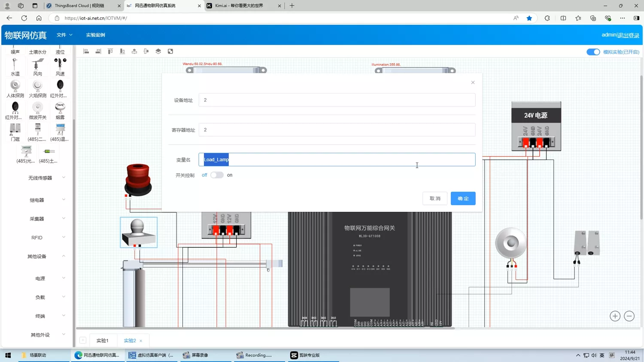Open the 文件 dropdown menu
This screenshot has height=362, width=644.
64,35
